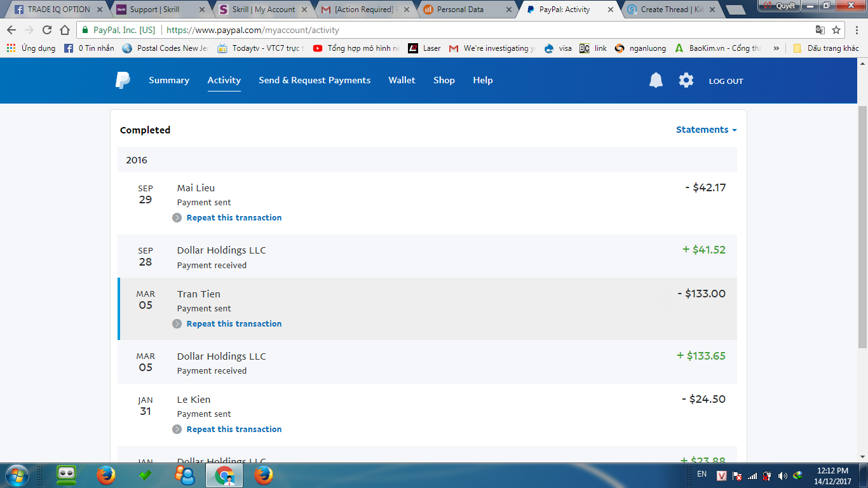Expand the bookmarks overflow chevron
The image size is (868, 488).
point(776,48)
